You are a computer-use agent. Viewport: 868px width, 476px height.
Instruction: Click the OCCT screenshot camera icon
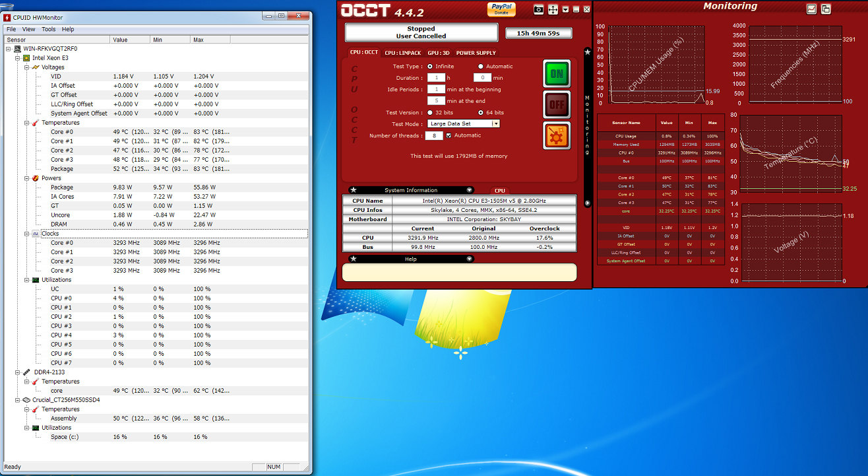(538, 9)
